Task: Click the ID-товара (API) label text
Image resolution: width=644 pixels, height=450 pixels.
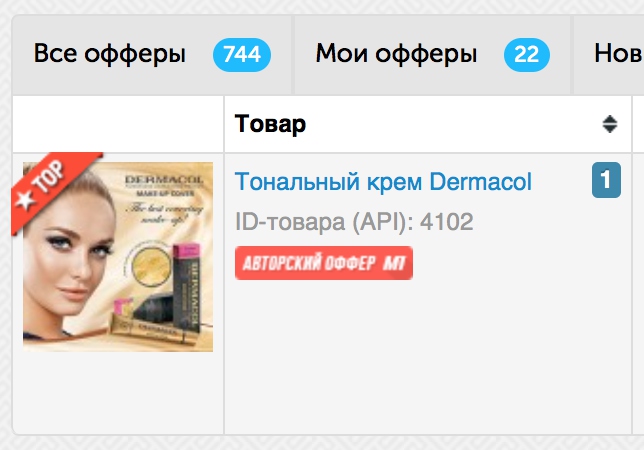Action: point(324,222)
